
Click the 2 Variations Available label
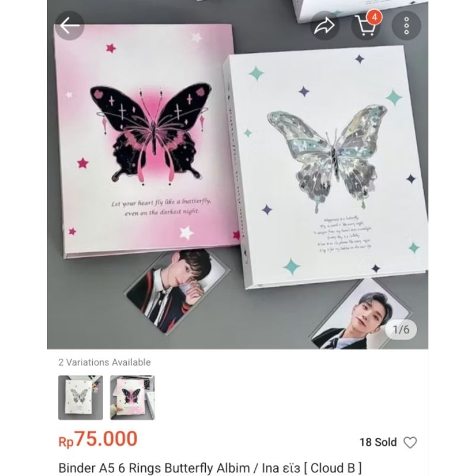pos(105,362)
